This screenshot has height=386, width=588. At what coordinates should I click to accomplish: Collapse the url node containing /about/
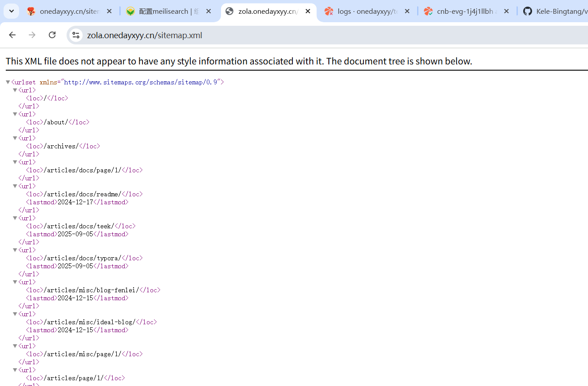click(x=15, y=114)
